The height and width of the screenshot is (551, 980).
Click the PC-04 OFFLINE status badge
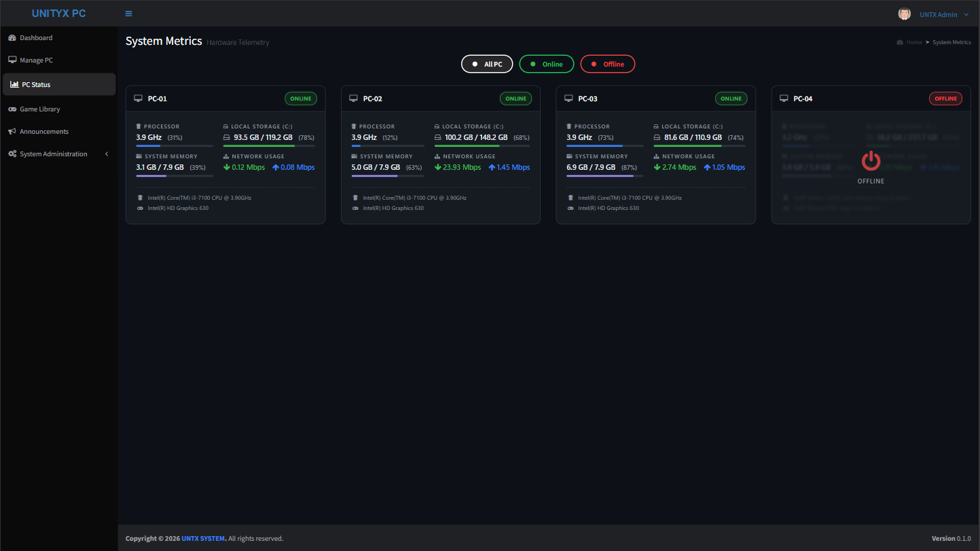tap(945, 99)
